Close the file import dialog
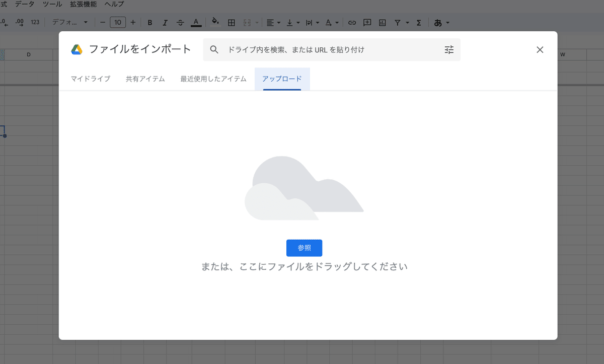 click(540, 49)
